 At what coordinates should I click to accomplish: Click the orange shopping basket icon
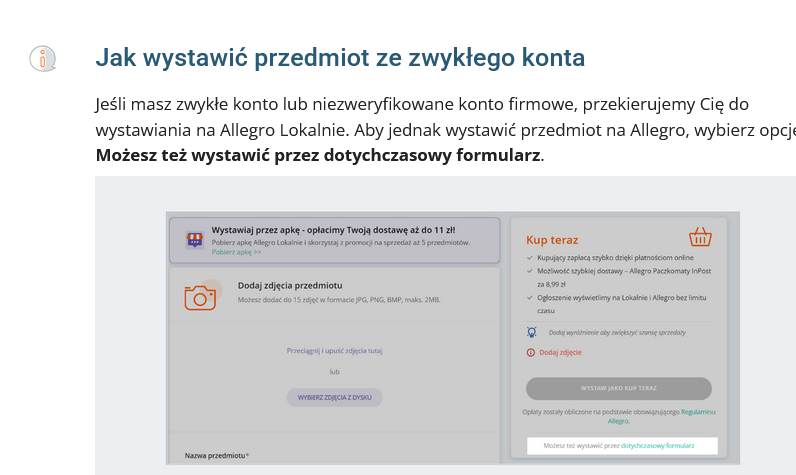point(700,237)
